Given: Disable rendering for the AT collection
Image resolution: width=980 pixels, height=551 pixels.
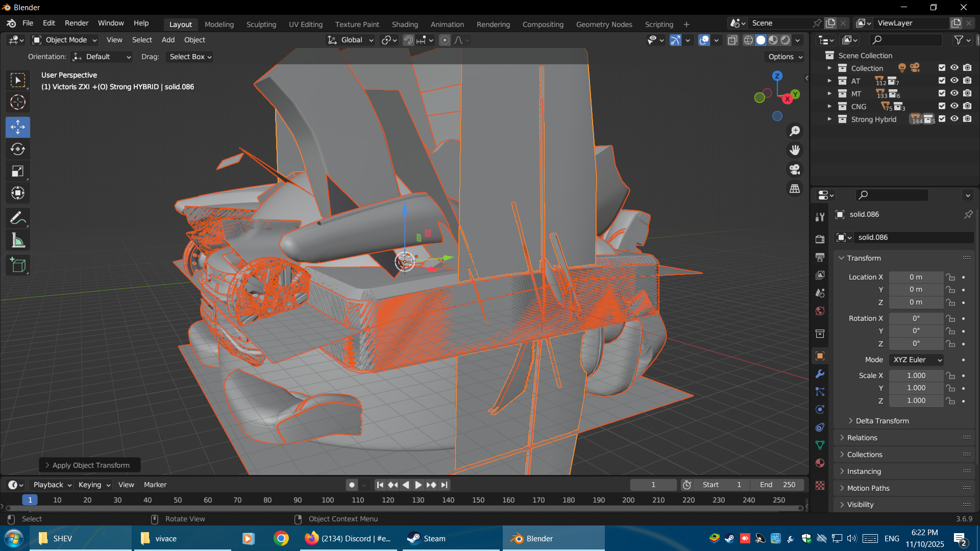Looking at the screenshot, I should [967, 81].
